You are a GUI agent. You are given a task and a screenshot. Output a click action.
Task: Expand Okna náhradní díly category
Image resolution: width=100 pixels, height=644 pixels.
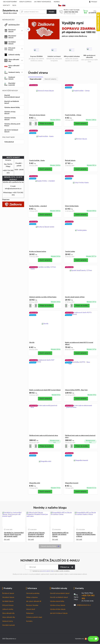pyautogui.click(x=22, y=60)
